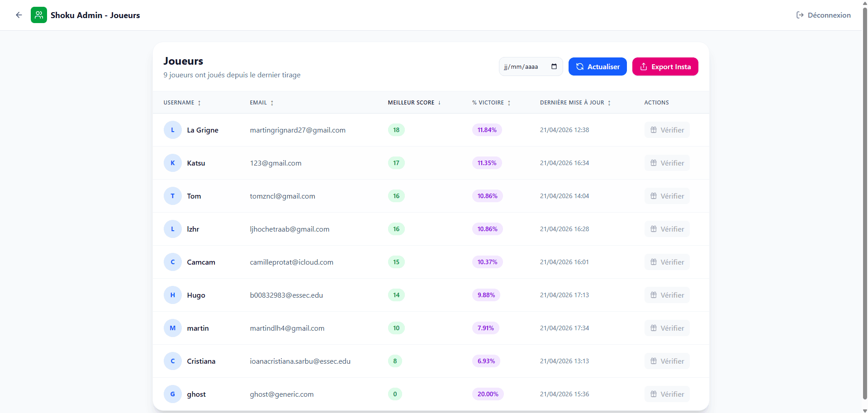Click the % VICTOIRE sort arrow
This screenshot has height=413, width=868.
coord(509,103)
